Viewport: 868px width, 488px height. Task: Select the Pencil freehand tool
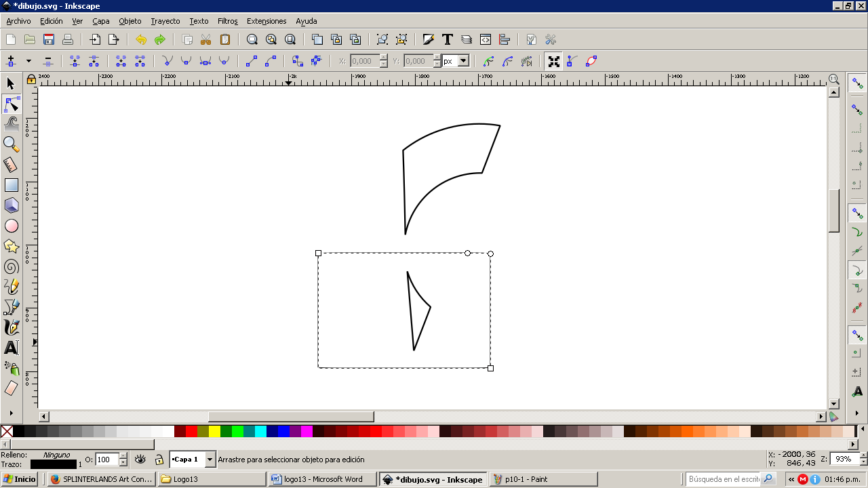(11, 287)
